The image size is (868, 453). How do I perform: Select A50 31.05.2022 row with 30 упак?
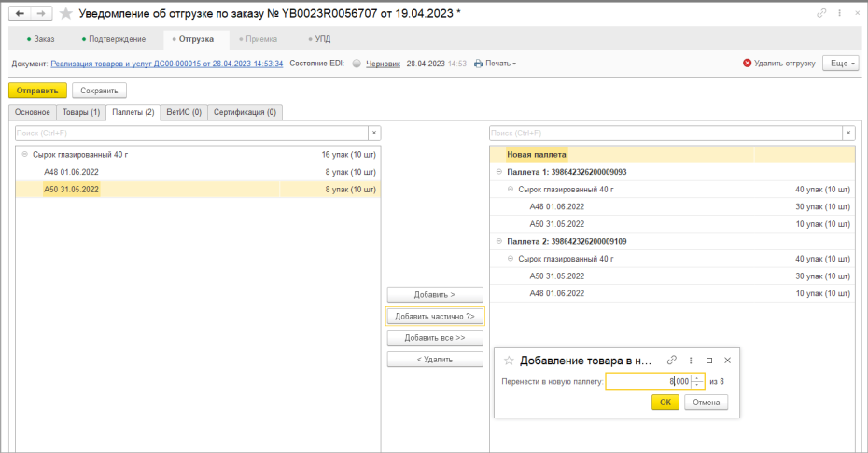pyautogui.click(x=673, y=276)
